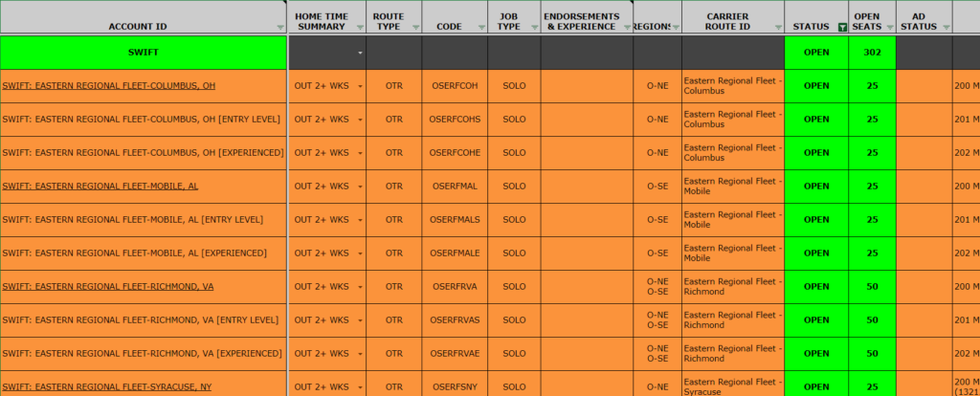Open the REGIONS column filter arrow
Screen dimensions: 980x396
point(675,27)
